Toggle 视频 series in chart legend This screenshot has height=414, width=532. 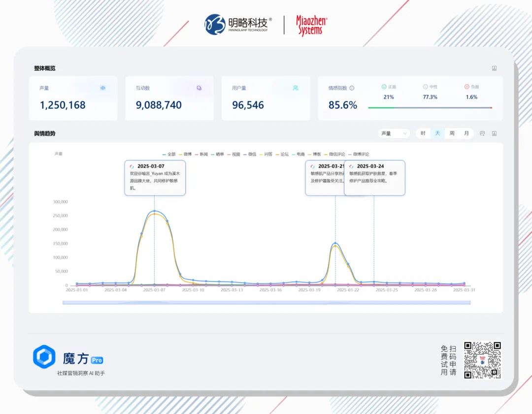pyautogui.click(x=234, y=154)
